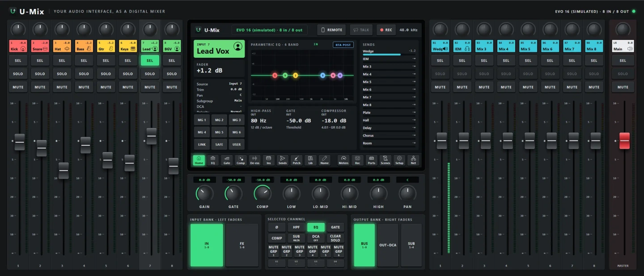Open the Gate page icon
Viewport: 644px width, 276px height.
(227, 160)
